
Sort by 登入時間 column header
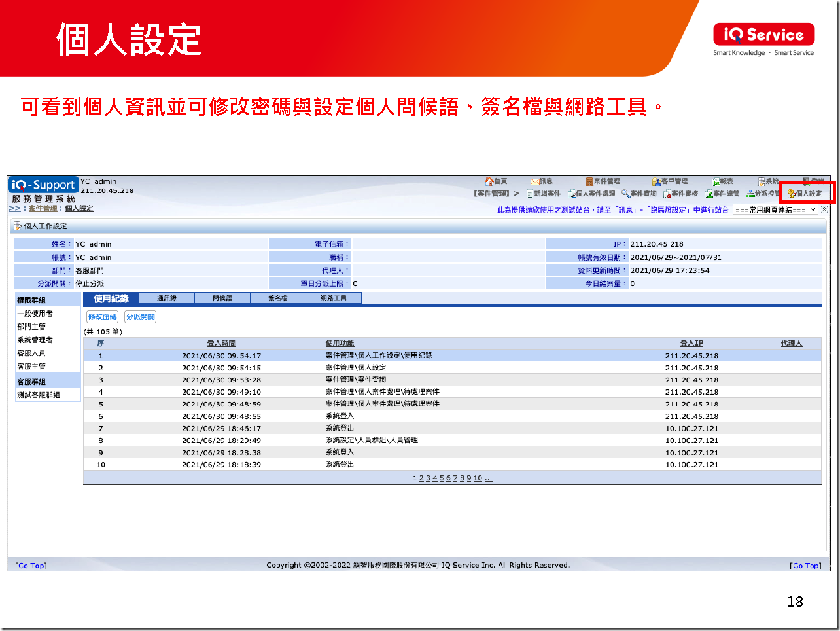[x=221, y=344]
